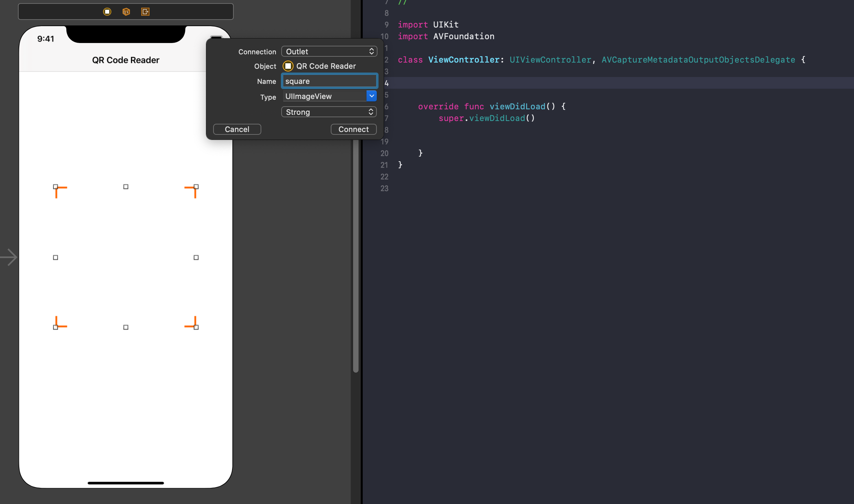Open the Connection type dropdown showing Outlet
This screenshot has height=504, width=854.
[x=329, y=52]
